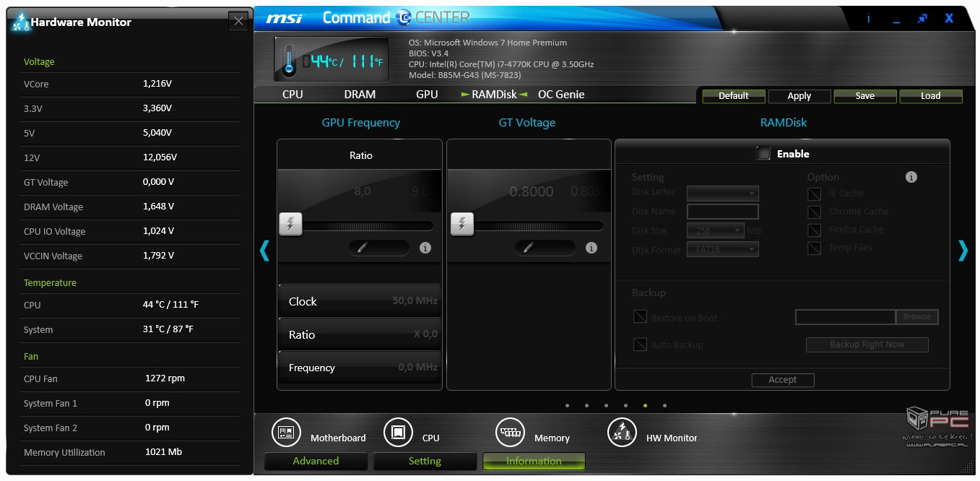Click the CPU temperature thermometer display
Screen dimensions: 980x481
331,59
